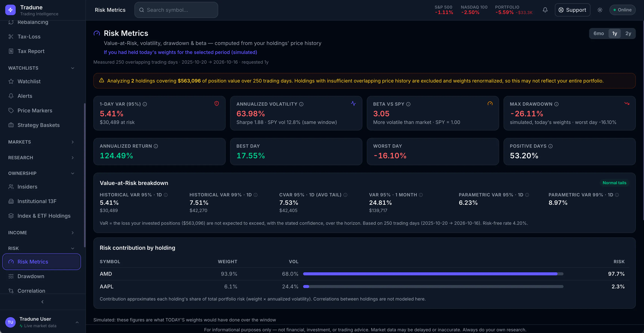Open Tax Report from sidebar
The width and height of the screenshot is (644, 333).
pos(41,51)
